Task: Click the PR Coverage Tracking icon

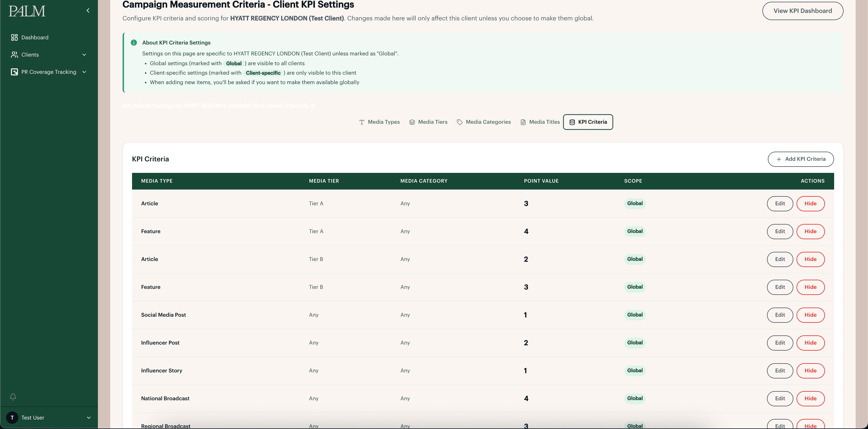Action: point(14,72)
